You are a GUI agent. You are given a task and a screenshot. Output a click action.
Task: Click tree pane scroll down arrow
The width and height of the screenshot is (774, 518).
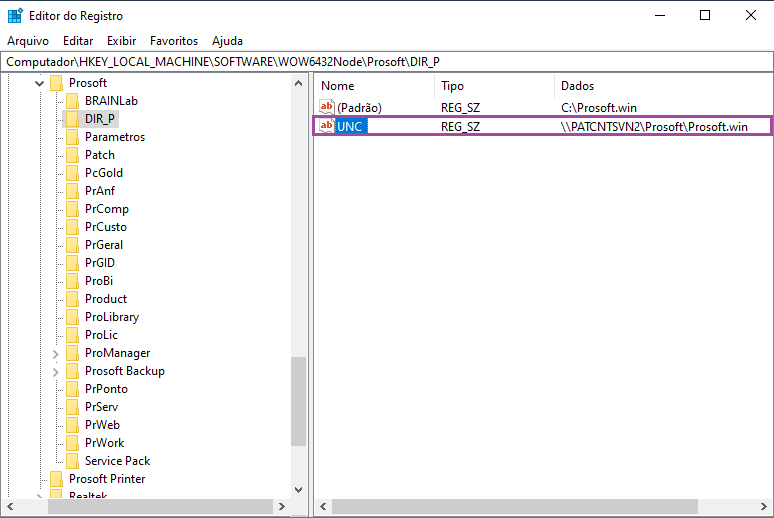tap(298, 490)
